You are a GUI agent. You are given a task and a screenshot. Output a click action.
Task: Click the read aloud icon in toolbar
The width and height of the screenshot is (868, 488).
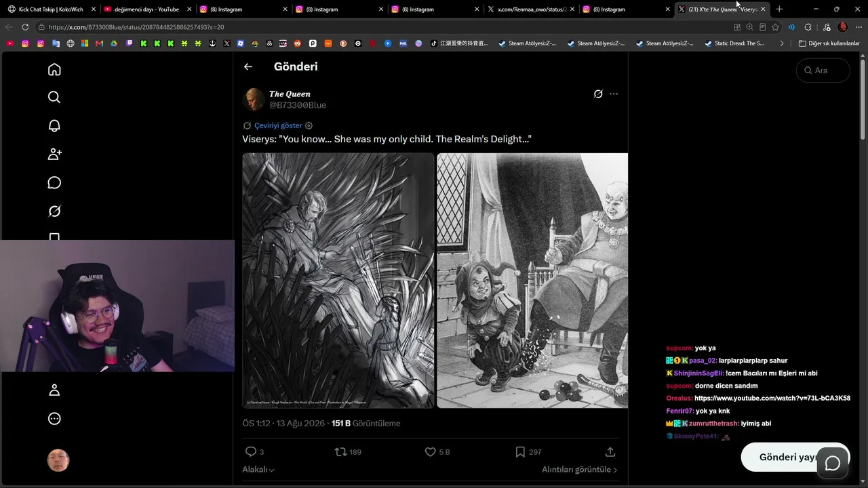click(x=791, y=27)
